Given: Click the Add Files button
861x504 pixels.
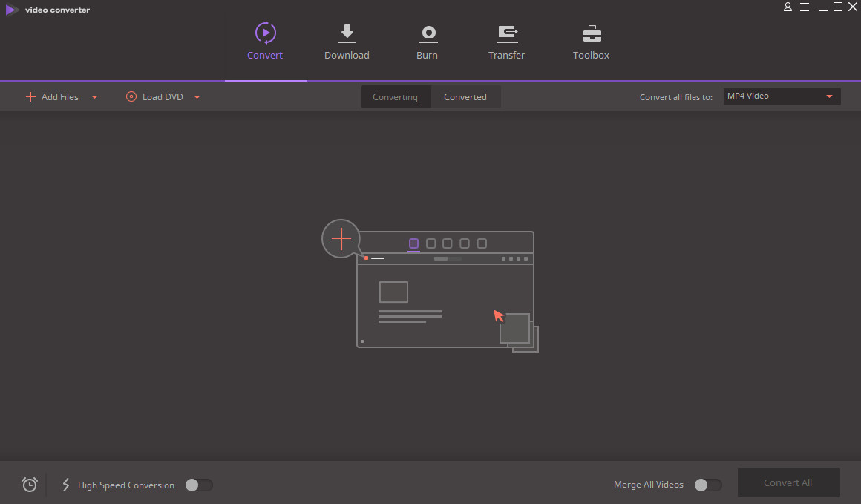Looking at the screenshot, I should coord(52,97).
